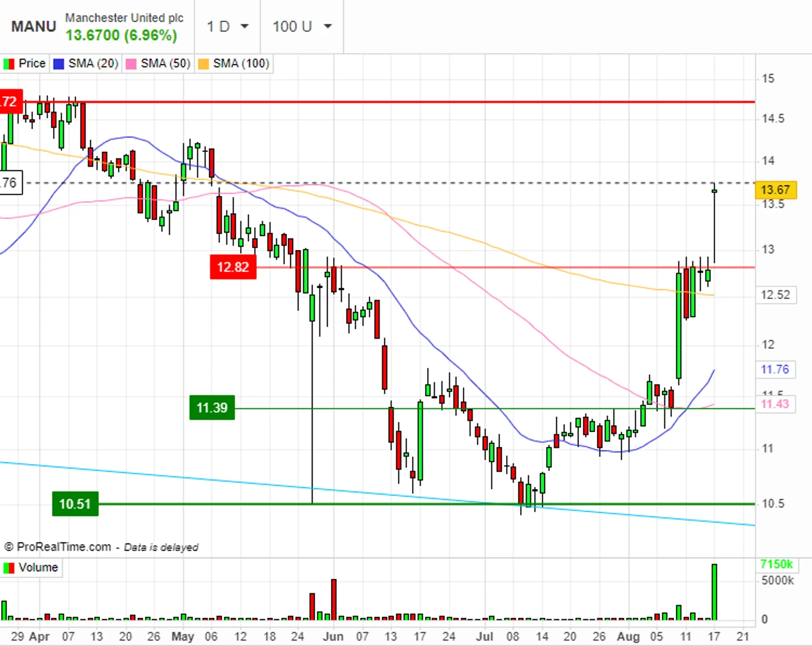
Task: Click the 13.6700 (6.96%) price quote
Action: (x=121, y=36)
